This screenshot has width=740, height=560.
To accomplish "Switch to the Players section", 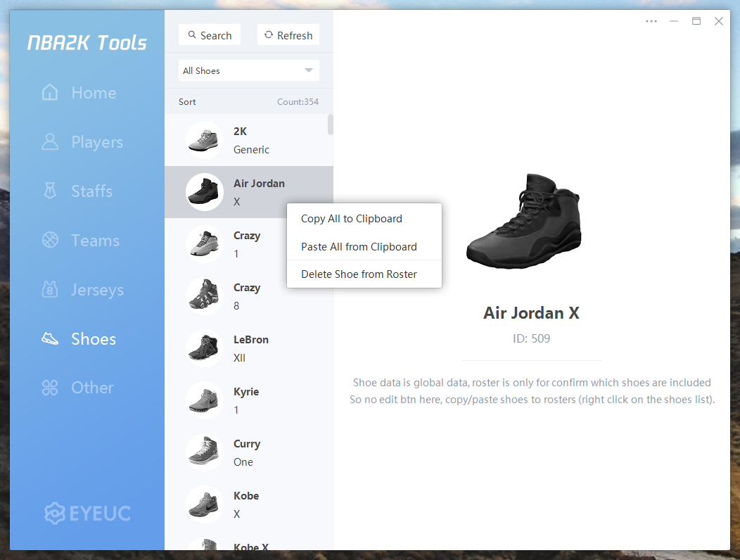I will click(x=97, y=142).
